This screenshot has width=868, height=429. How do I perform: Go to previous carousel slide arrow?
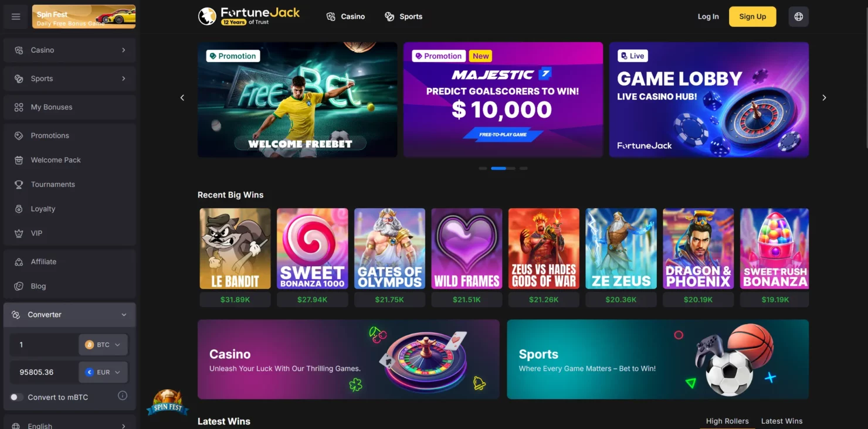tap(182, 98)
